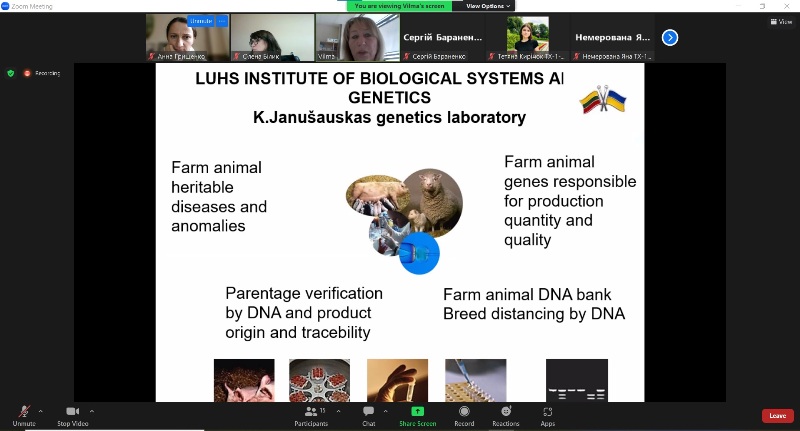Screen dimensions: 800x431
Task: Click the View layout button
Action: (781, 21)
